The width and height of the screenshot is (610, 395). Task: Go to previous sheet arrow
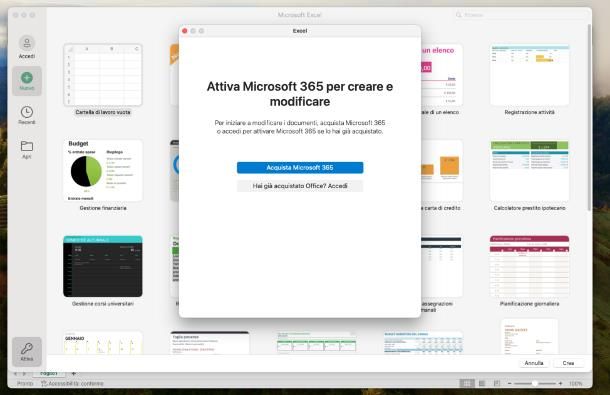click(16, 374)
